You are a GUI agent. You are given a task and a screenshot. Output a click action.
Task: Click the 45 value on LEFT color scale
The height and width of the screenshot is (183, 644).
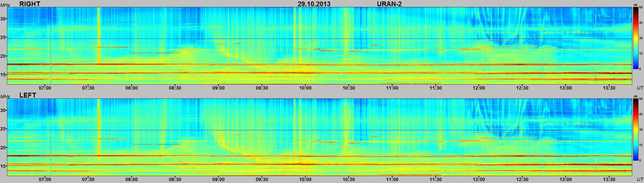640,114
